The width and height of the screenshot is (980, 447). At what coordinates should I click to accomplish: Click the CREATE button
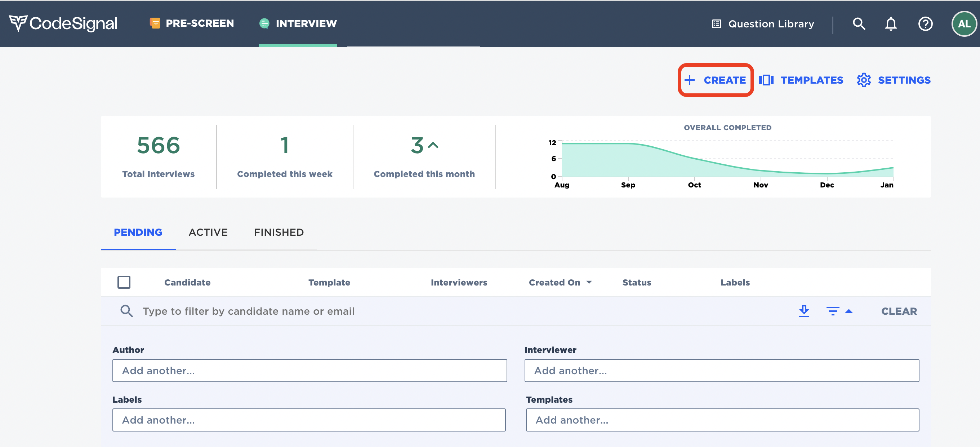[716, 80]
